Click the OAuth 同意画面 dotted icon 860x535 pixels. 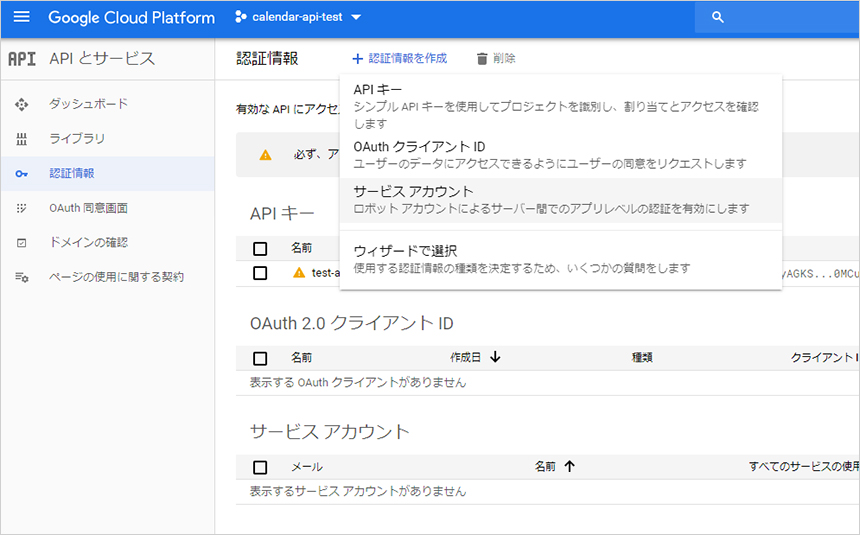coord(21,209)
